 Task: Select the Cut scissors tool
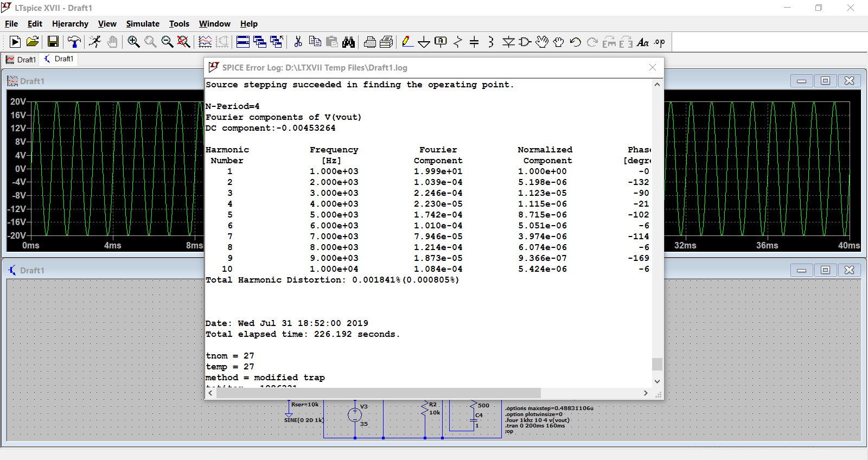[x=298, y=42]
